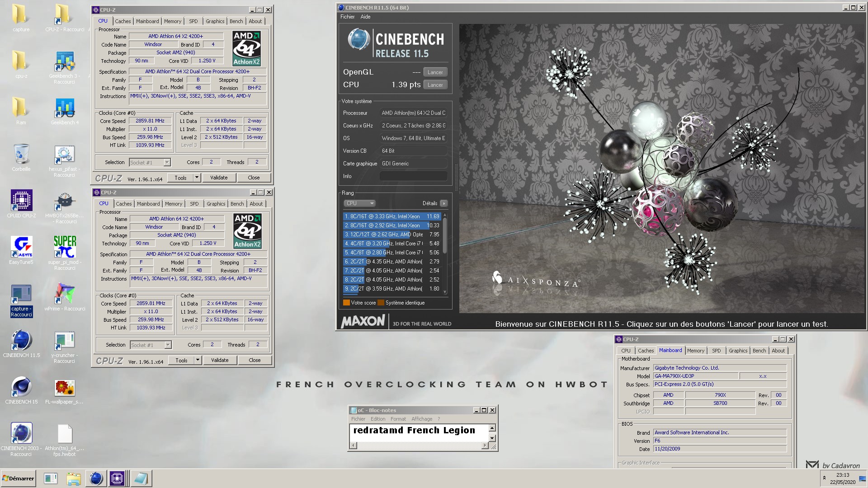Image resolution: width=868 pixels, height=488 pixels.
Task: Run the CPU test with Lancer
Action: click(x=435, y=85)
